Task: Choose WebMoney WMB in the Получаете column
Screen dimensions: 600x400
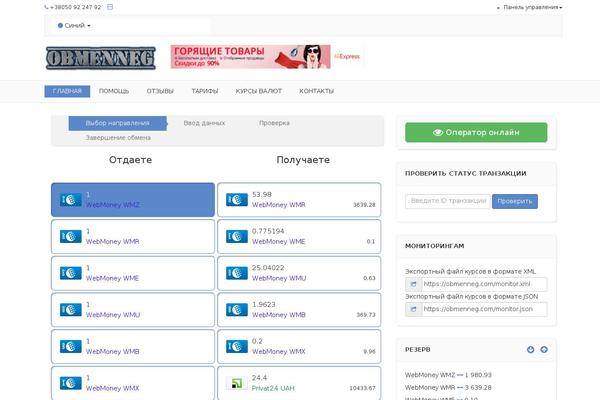Action: [299, 310]
